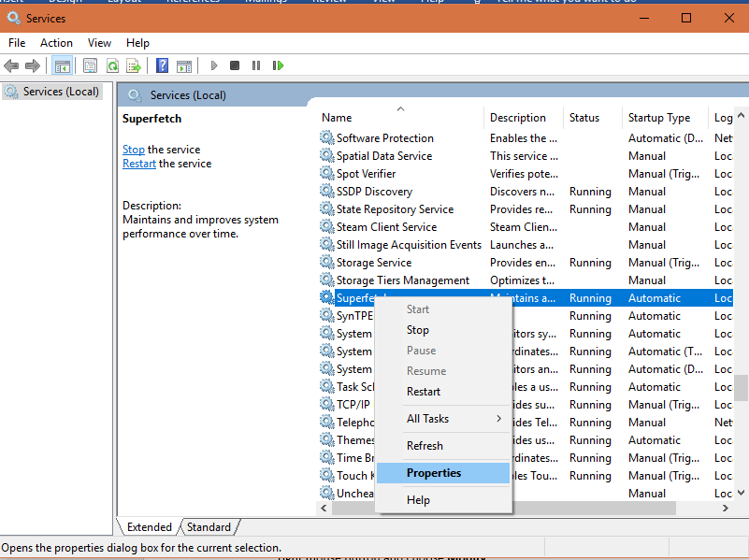Select the Services (Local) tree node
Image resolution: width=749 pixels, height=560 pixels.
52,92
